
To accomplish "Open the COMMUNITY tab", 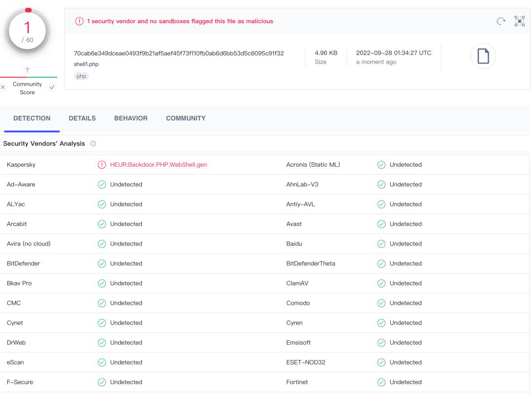I will click(186, 118).
